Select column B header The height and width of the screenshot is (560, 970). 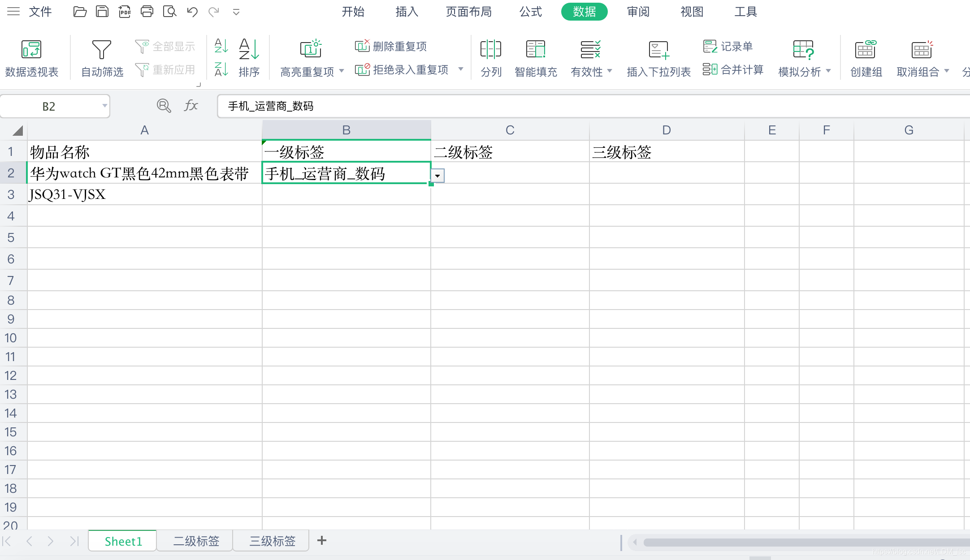346,130
